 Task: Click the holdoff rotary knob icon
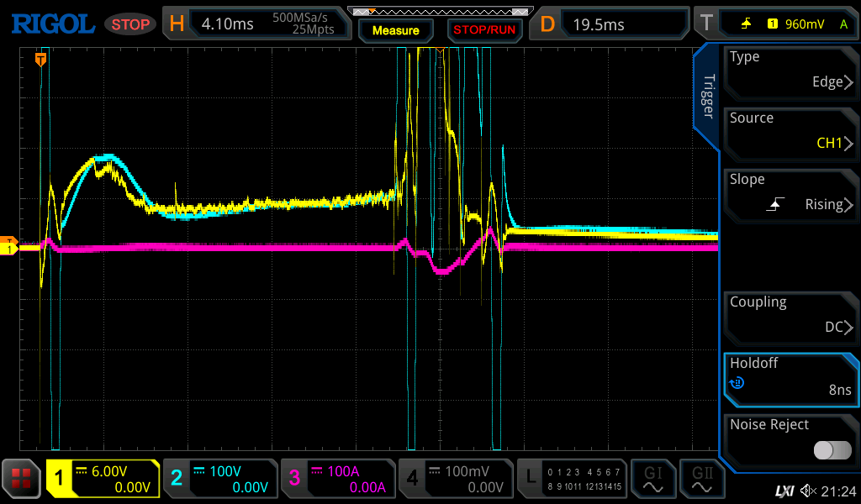(737, 383)
